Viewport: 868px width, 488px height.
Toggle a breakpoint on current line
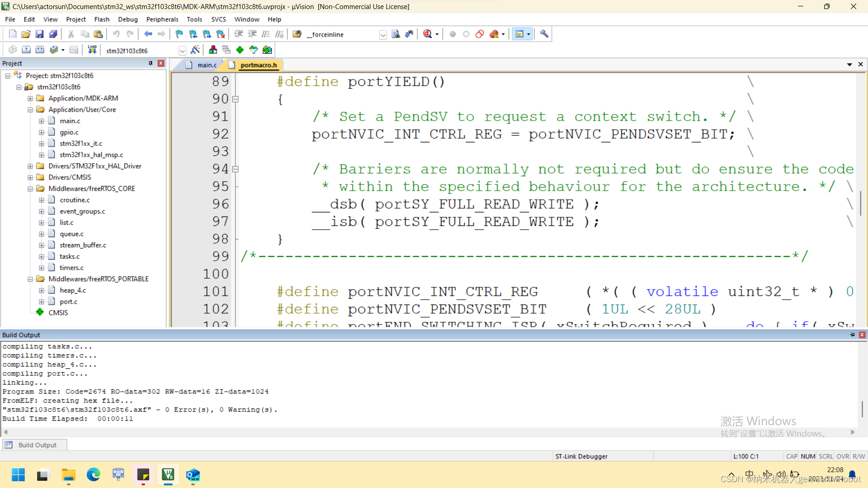pos(453,34)
